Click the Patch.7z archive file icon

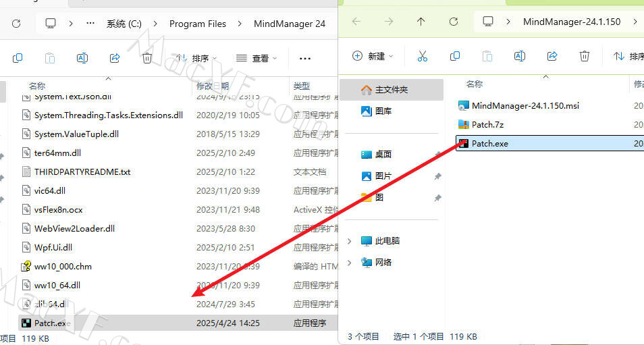pos(463,124)
